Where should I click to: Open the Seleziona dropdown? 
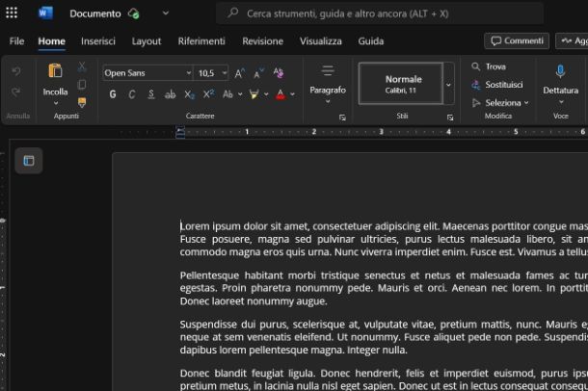(500, 103)
